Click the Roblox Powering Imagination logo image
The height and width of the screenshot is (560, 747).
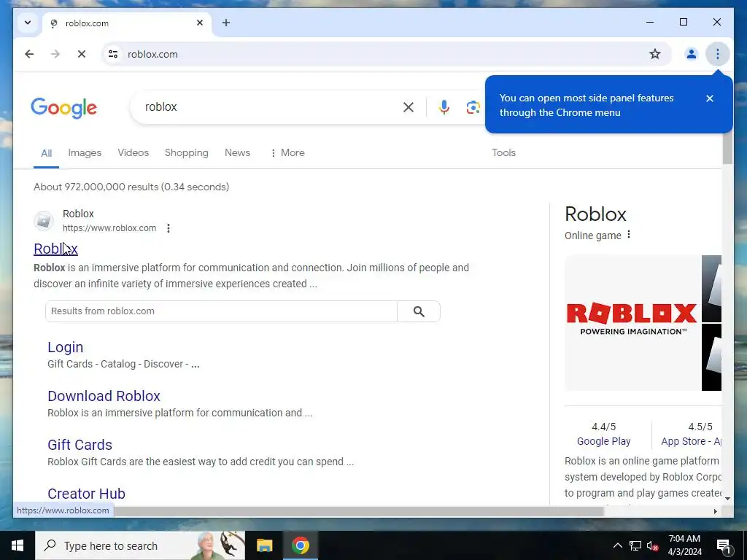coord(632,323)
